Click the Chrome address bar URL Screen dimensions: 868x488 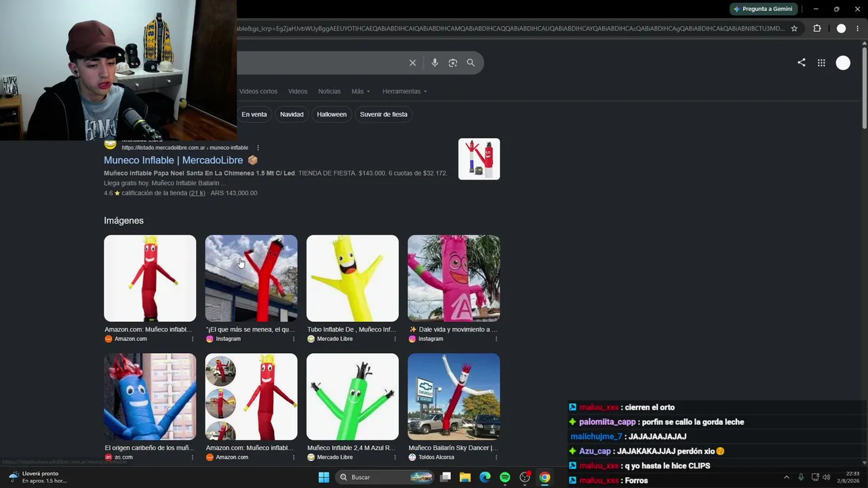click(511, 28)
